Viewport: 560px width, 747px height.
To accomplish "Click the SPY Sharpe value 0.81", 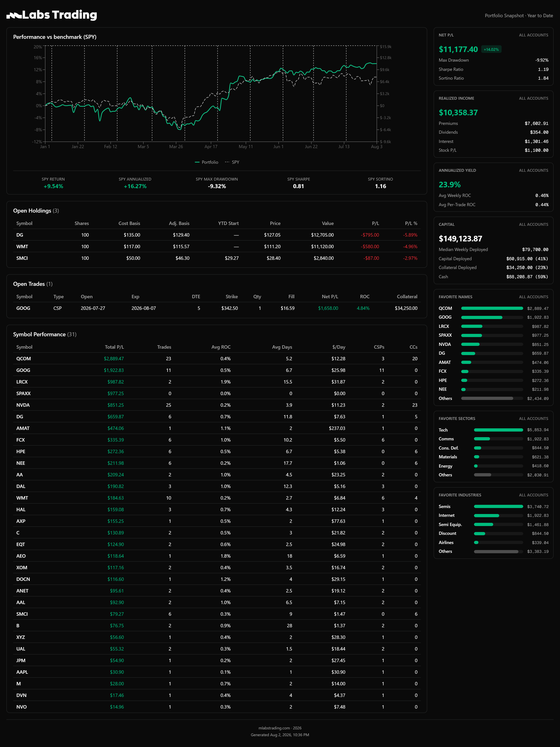I will pyautogui.click(x=299, y=186).
